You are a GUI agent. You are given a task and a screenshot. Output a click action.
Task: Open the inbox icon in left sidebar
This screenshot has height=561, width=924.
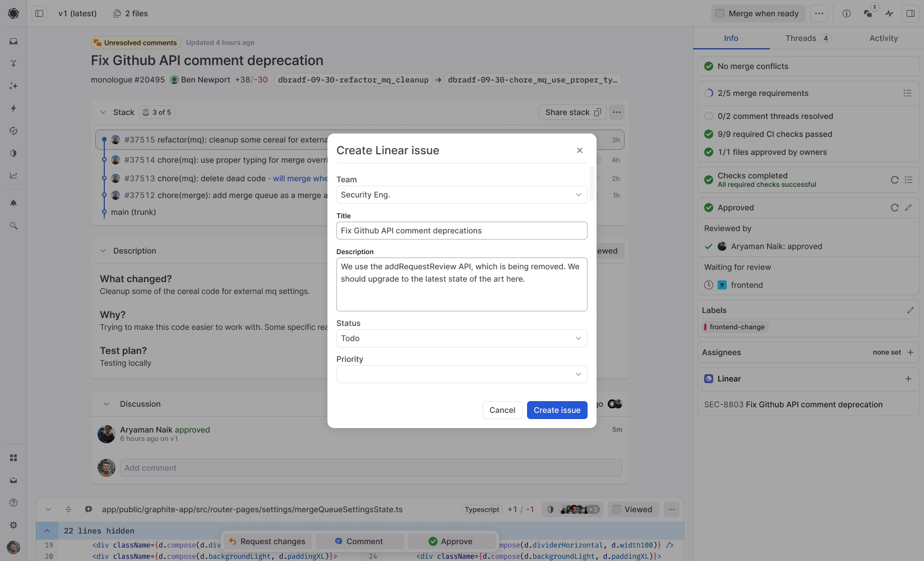(x=13, y=41)
